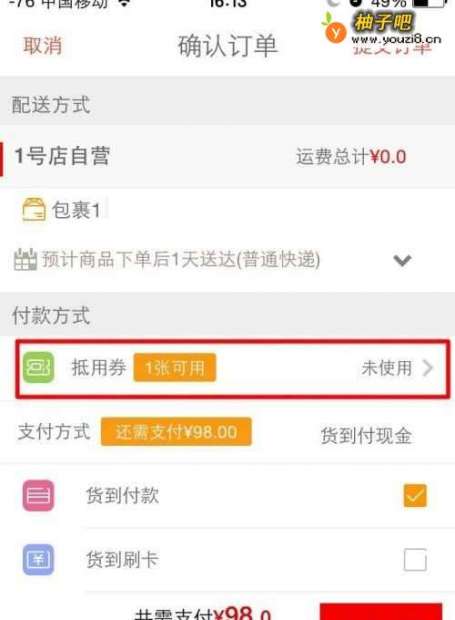Tap the 还需支付¥98.00 orange label
The image size is (455, 620).
point(176,432)
